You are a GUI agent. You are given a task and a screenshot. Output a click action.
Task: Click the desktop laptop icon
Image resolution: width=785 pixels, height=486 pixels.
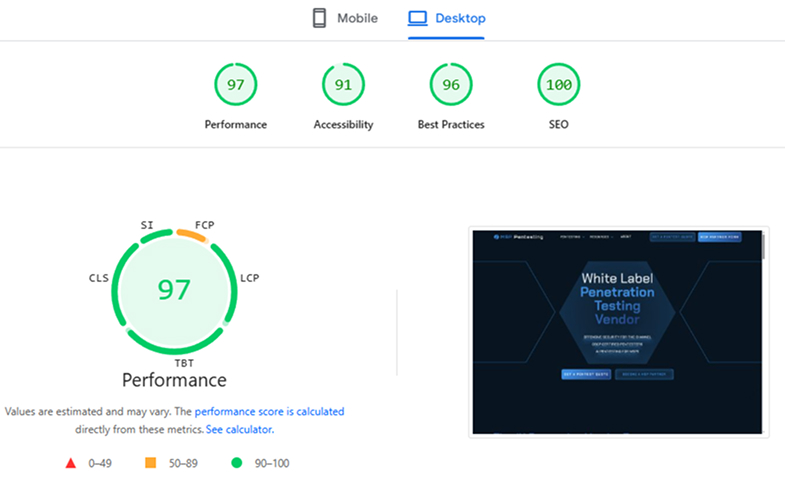417,18
